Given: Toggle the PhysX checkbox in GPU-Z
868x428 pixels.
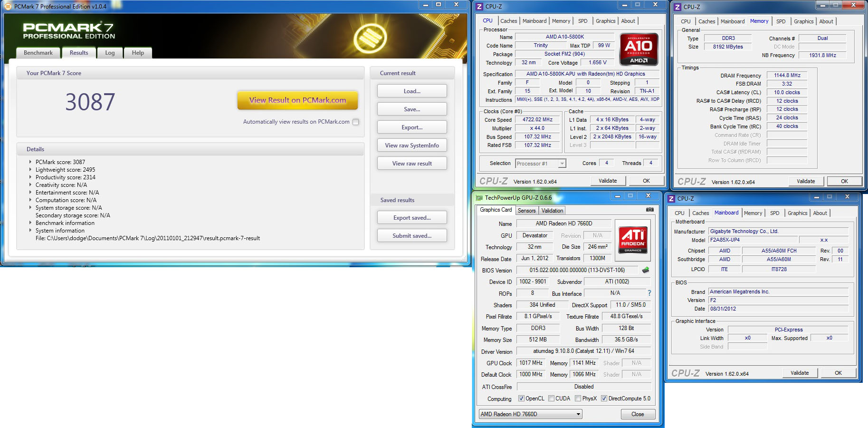Looking at the screenshot, I should [578, 399].
